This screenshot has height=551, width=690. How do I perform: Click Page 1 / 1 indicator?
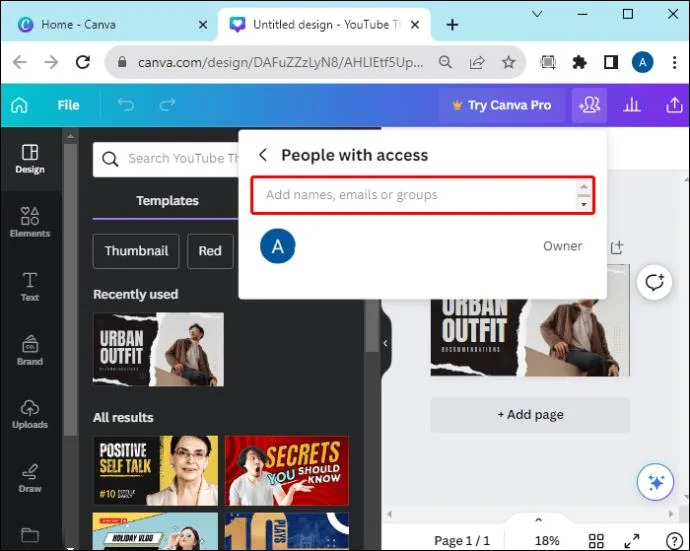pyautogui.click(x=462, y=540)
